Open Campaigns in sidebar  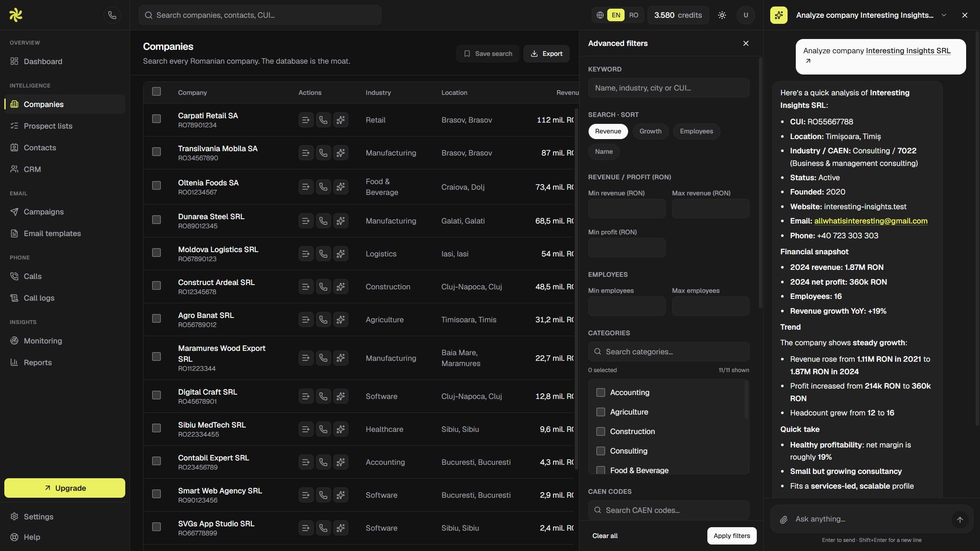click(65, 212)
